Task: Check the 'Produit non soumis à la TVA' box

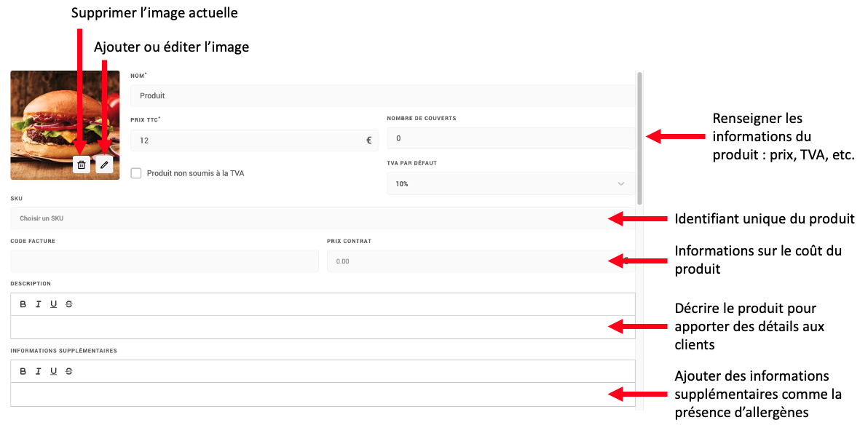Action: 136,173
